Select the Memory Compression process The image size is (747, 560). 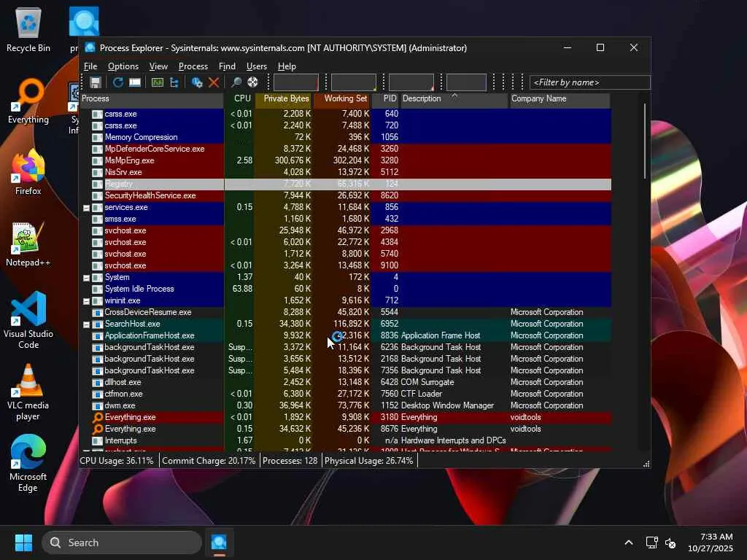point(345,137)
